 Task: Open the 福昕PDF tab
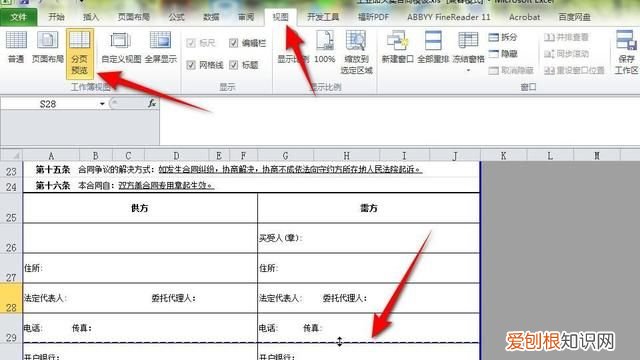click(373, 17)
